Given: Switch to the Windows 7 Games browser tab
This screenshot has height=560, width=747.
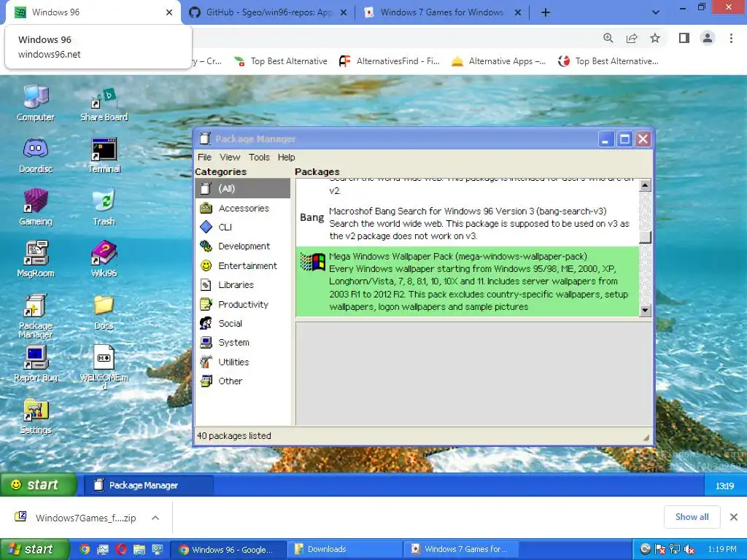Looking at the screenshot, I should [x=441, y=12].
